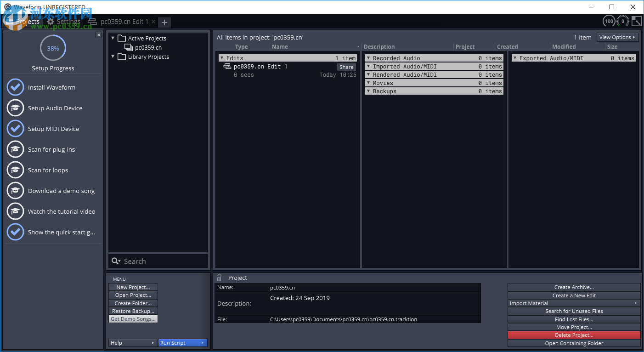Click the padlock icon beside Project header
This screenshot has width=644, height=352.
220,278
